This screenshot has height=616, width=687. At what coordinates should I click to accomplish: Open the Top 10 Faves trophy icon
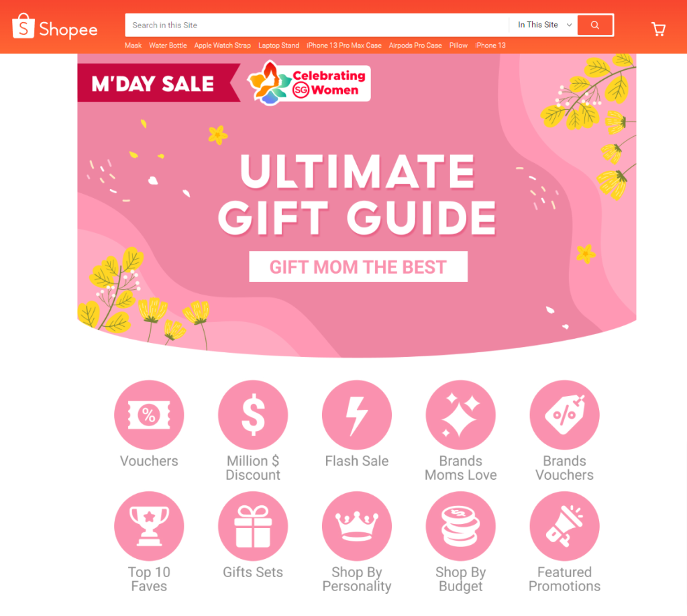(x=149, y=525)
